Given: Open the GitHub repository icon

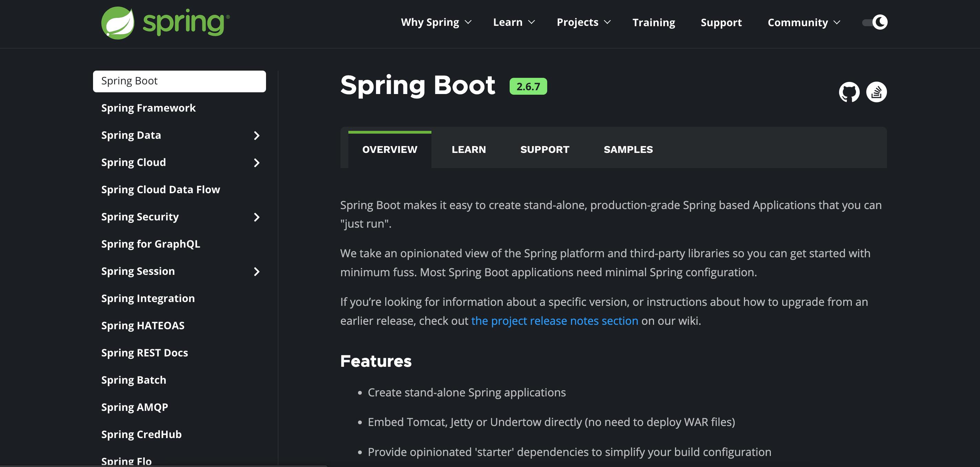Looking at the screenshot, I should point(849,92).
